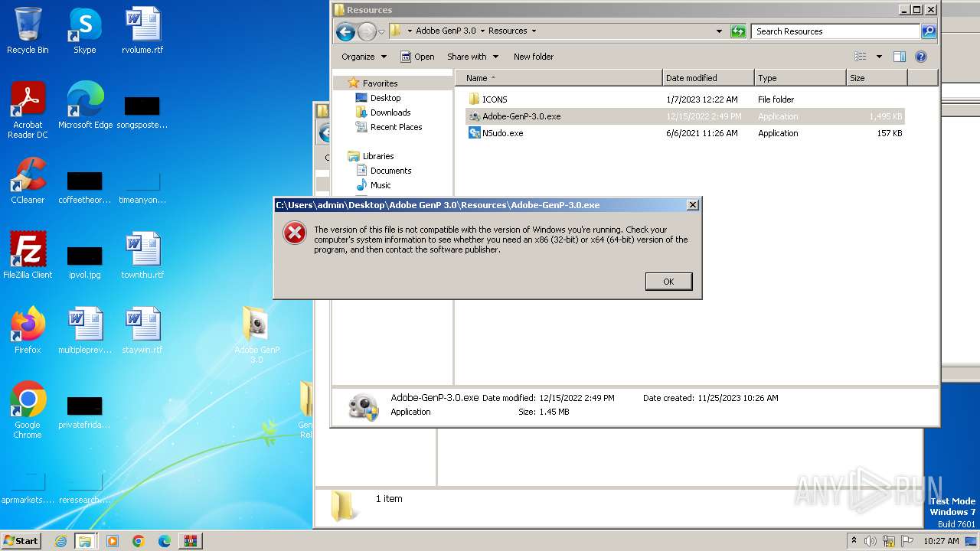Expand the Share with dropdown

pos(472,57)
